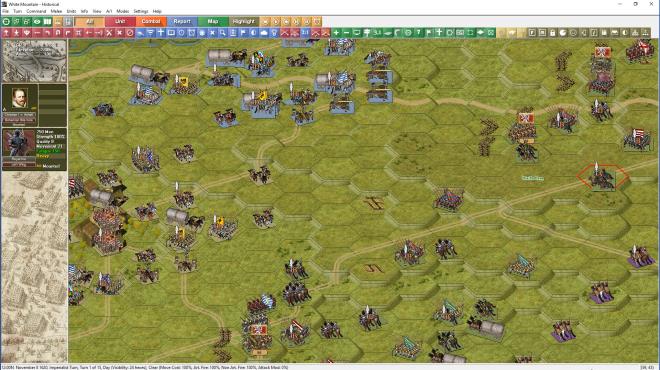
Task: Select the Highlight toolbar tab
Action: (243, 21)
